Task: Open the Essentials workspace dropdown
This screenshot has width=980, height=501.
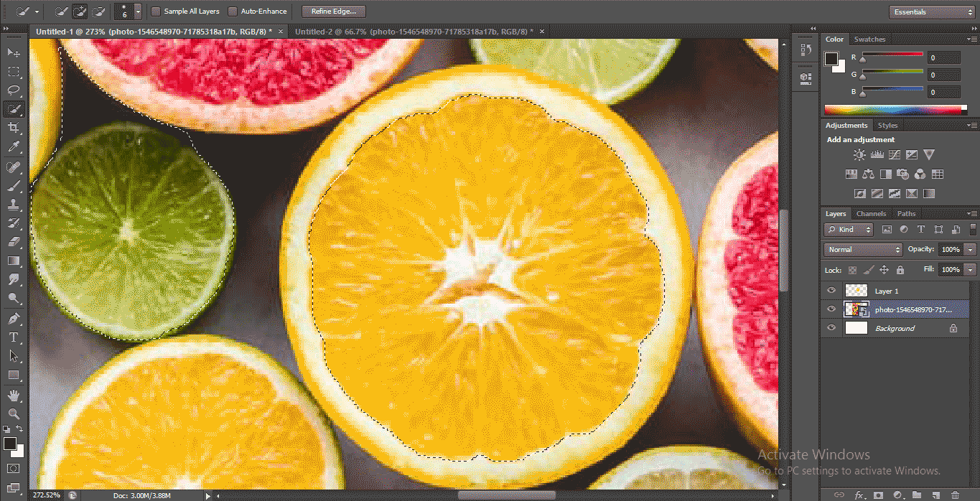Action: (931, 12)
